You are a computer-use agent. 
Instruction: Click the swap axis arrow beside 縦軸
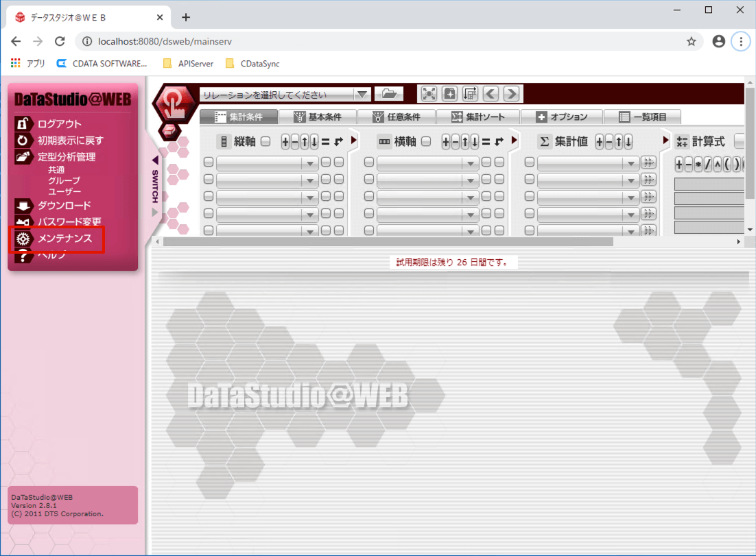pyautogui.click(x=338, y=142)
